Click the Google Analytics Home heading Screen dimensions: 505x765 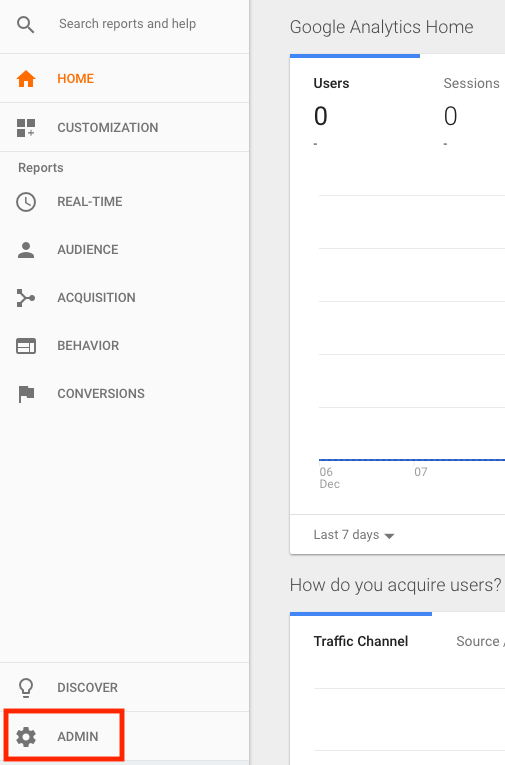(382, 27)
